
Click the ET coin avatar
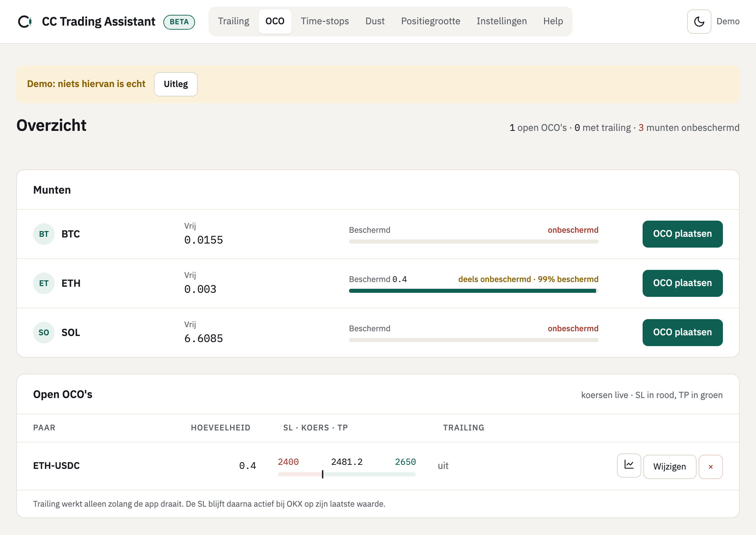pos(44,283)
